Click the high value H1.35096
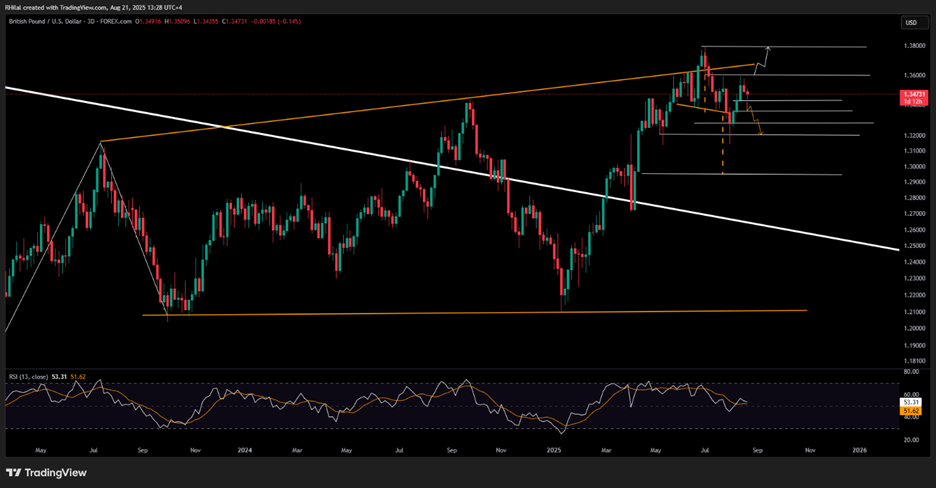The image size is (936, 488). (x=178, y=21)
